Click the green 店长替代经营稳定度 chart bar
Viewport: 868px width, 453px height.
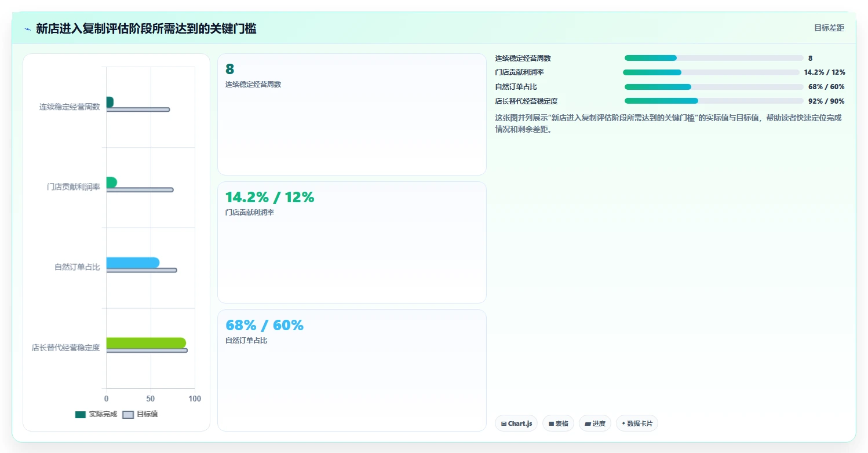point(146,343)
